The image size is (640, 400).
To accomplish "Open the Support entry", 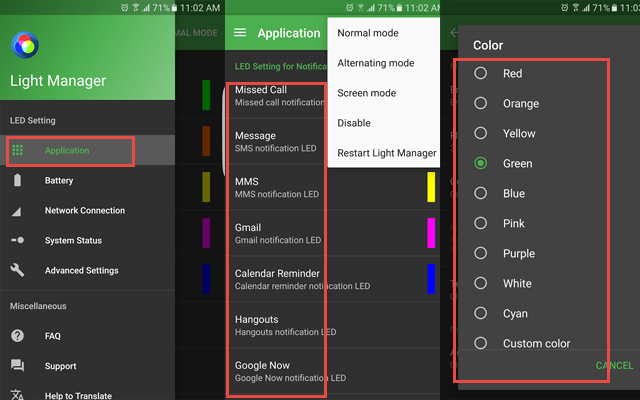I will (87, 366).
